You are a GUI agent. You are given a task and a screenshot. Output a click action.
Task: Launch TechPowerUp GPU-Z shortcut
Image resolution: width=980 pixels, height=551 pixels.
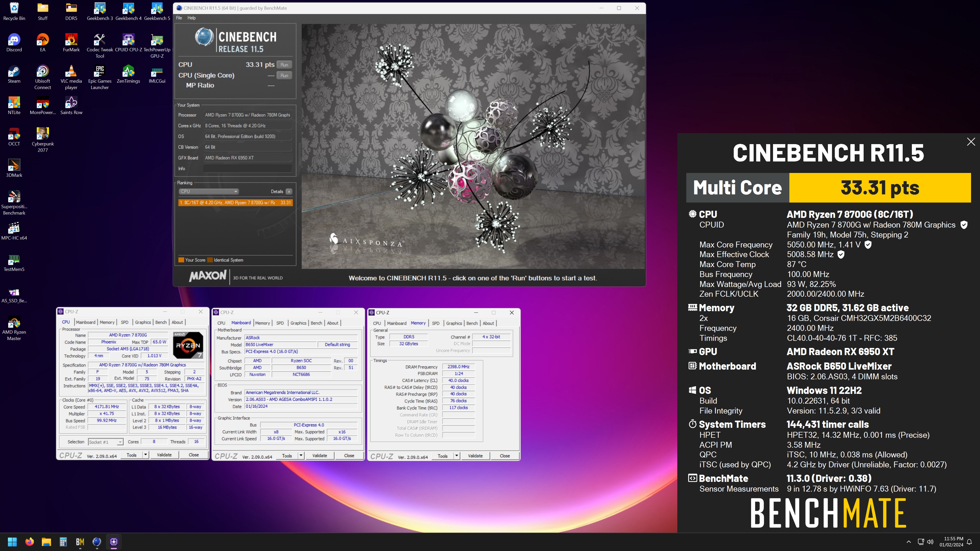point(157,46)
